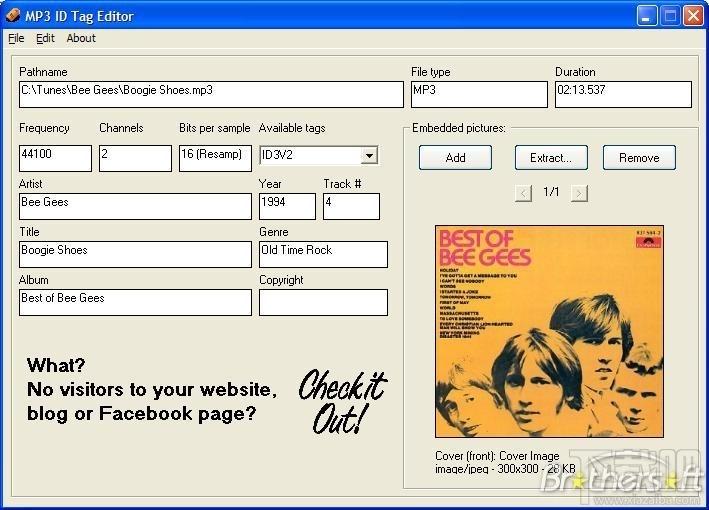709x510 pixels.
Task: Click the MP3 ID Tag Editor title bar icon
Action: tap(12, 15)
